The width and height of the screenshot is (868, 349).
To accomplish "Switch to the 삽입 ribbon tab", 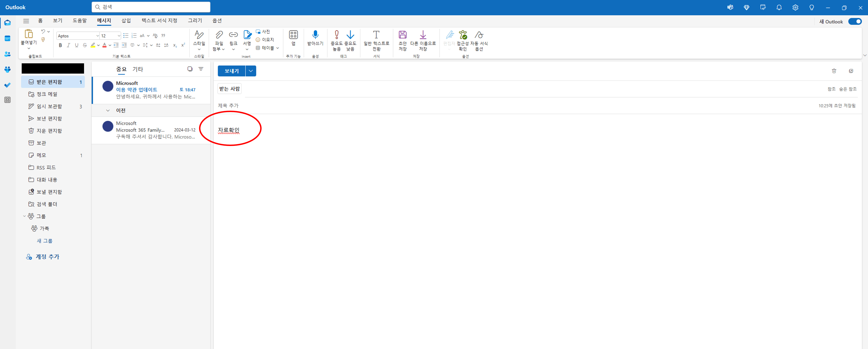I will (x=126, y=21).
